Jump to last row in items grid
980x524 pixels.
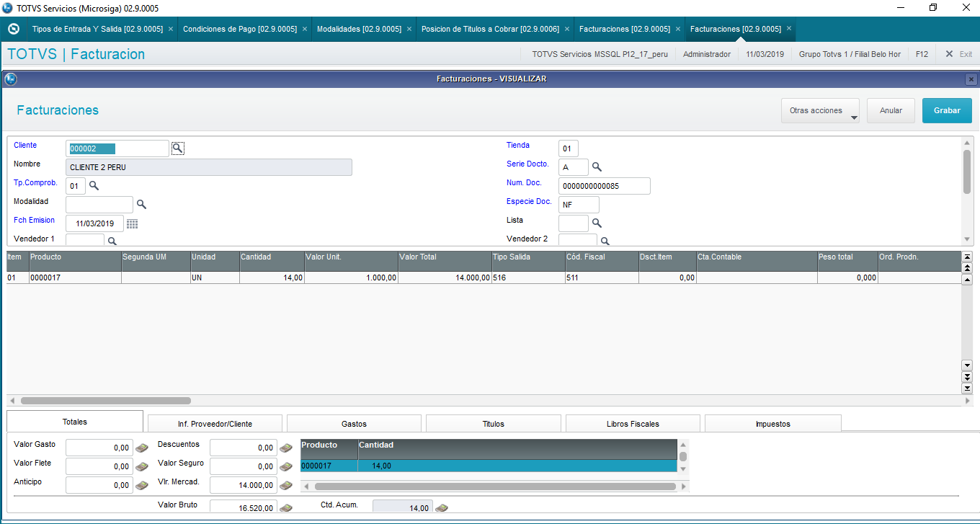pyautogui.click(x=968, y=388)
